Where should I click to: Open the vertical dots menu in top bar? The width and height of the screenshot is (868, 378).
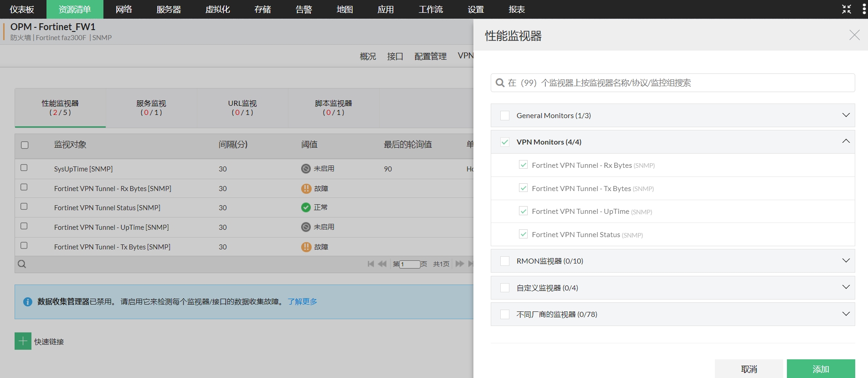864,9
